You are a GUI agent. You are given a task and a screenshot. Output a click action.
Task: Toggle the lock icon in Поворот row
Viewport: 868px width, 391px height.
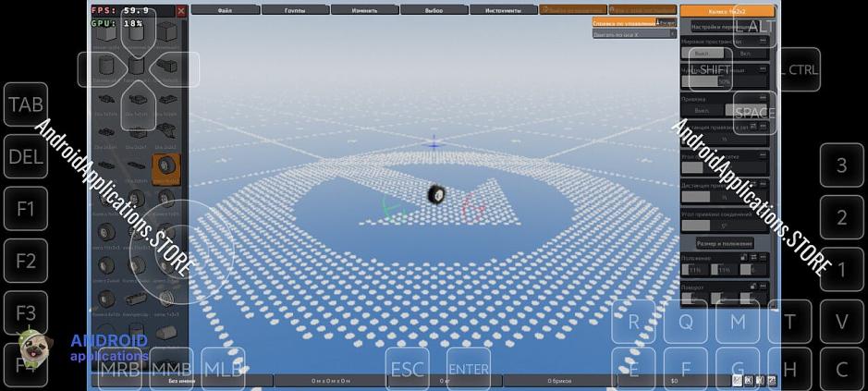pyautogui.click(x=752, y=287)
